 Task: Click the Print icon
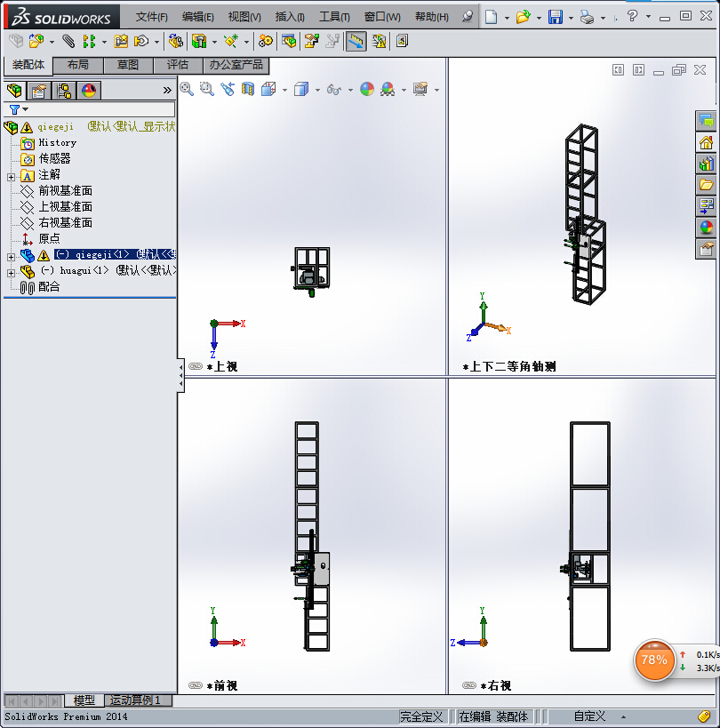pos(588,18)
